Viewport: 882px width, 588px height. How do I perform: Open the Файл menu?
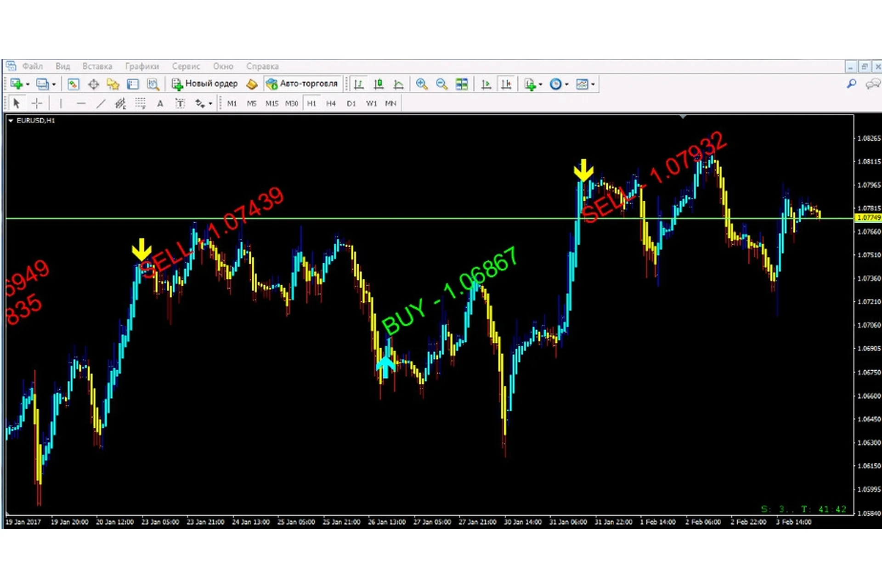pyautogui.click(x=32, y=66)
